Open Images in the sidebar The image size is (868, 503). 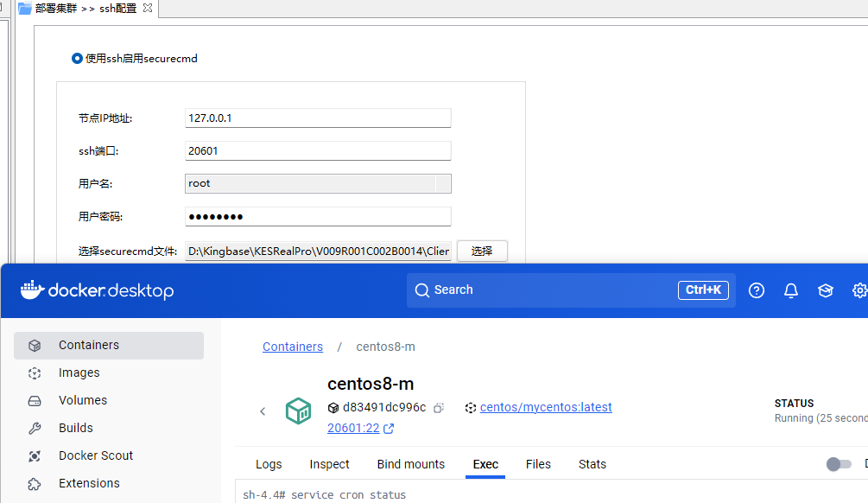[79, 372]
